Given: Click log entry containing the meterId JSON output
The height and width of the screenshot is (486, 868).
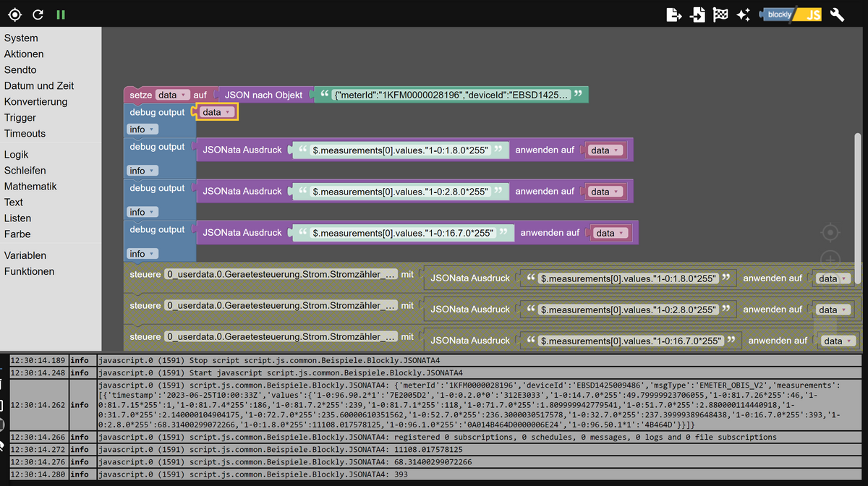Looking at the screenshot, I should tap(478, 405).
